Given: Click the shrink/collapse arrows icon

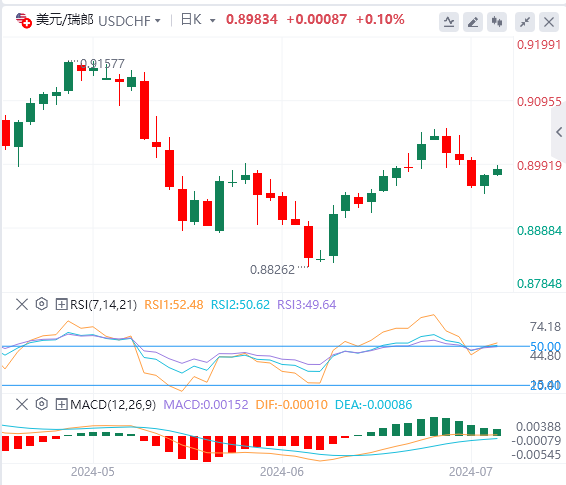Looking at the screenshot, I should point(525,22).
